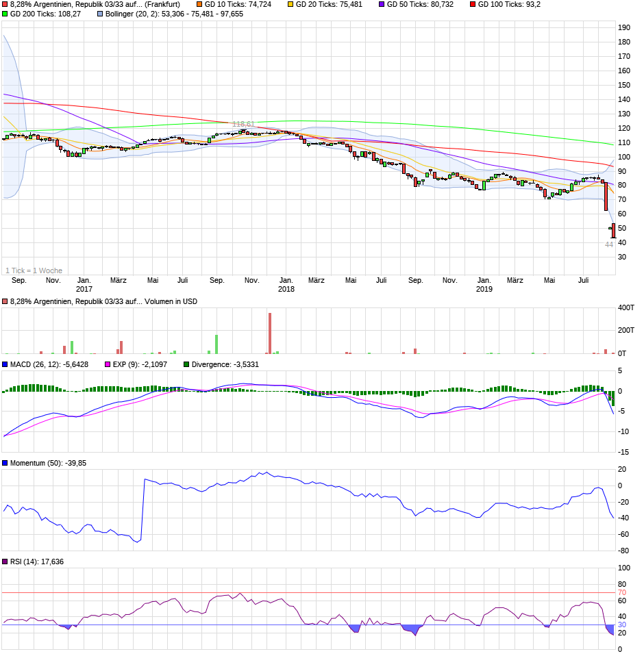Click the last red candlestick near 50
Screen dimensions: 644x656
[613, 231]
